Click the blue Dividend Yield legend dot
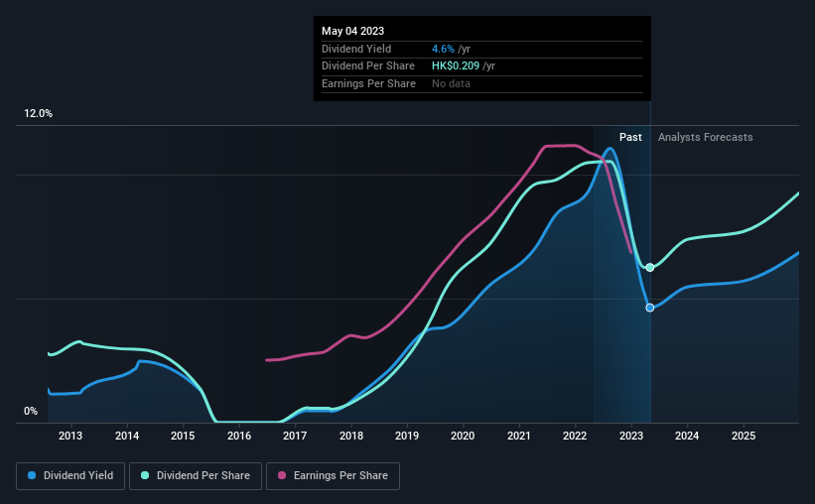The image size is (815, 504). (x=32, y=475)
